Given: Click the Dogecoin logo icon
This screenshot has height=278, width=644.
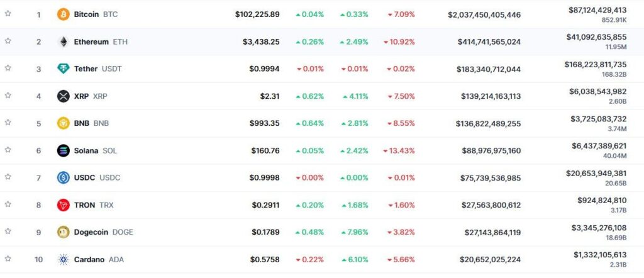Looking at the screenshot, I should pyautogui.click(x=63, y=232).
